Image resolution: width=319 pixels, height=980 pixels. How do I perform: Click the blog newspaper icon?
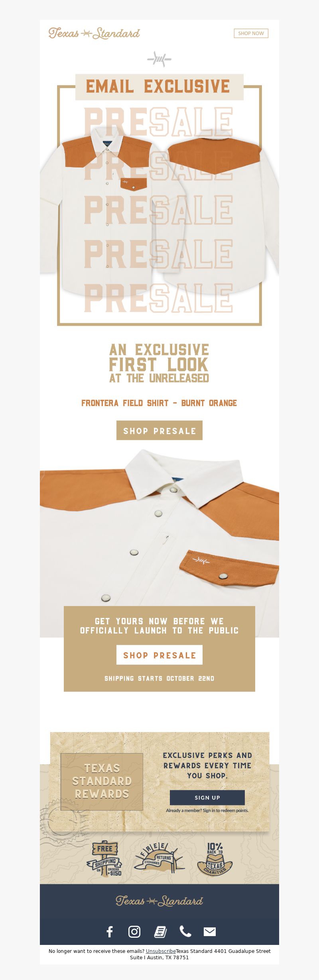click(x=160, y=932)
